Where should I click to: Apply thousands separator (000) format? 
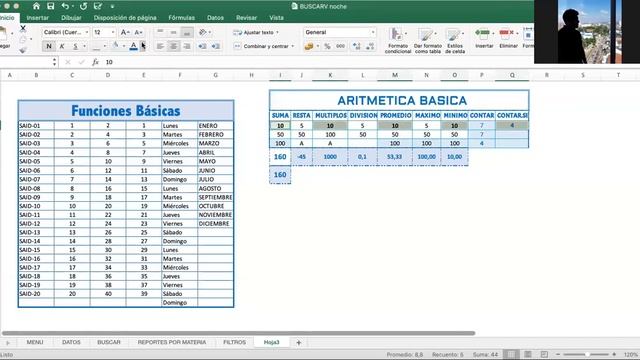click(340, 46)
